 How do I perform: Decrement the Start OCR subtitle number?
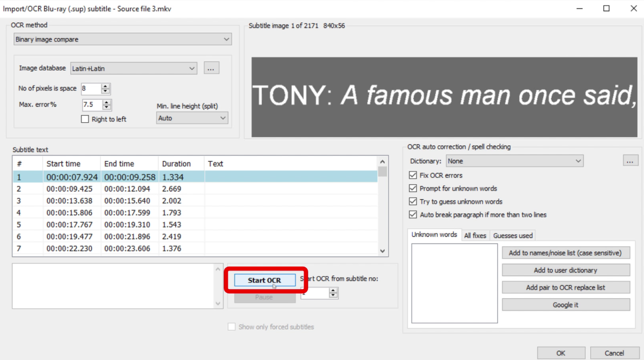[333, 296]
